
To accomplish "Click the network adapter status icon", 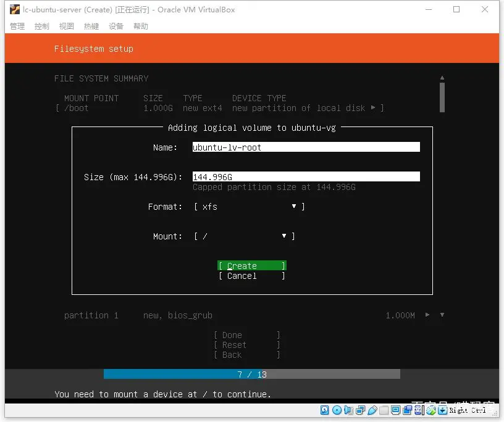I will 360,410.
